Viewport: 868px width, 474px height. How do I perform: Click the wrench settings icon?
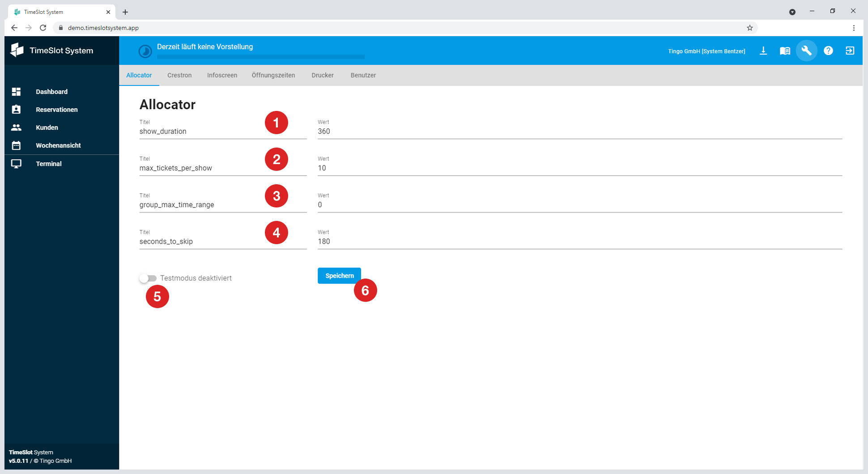point(806,51)
